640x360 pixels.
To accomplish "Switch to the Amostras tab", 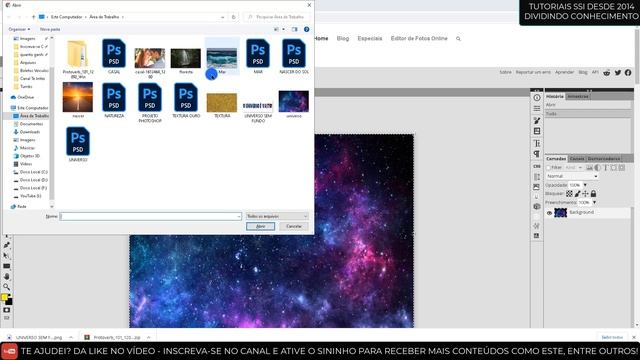I will coord(578,96).
